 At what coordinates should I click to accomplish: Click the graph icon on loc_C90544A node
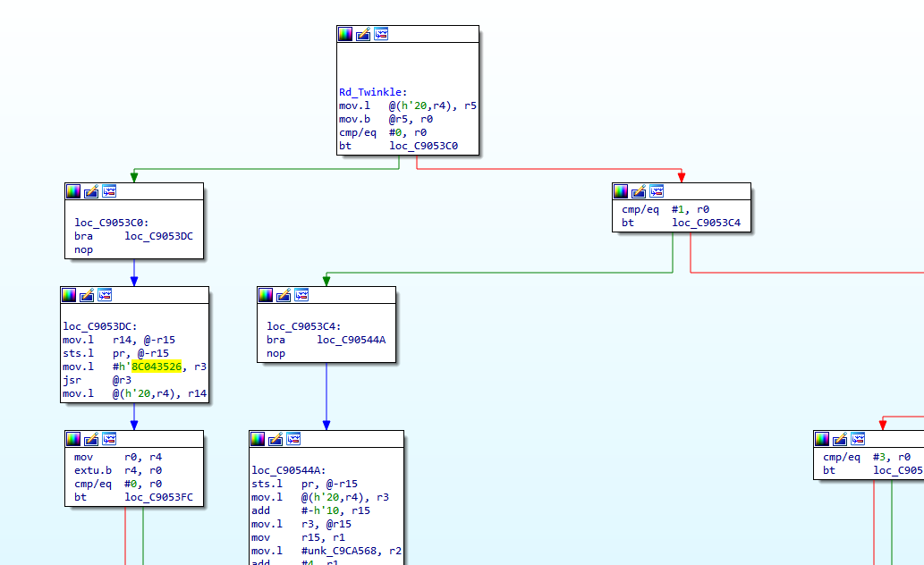(293, 439)
